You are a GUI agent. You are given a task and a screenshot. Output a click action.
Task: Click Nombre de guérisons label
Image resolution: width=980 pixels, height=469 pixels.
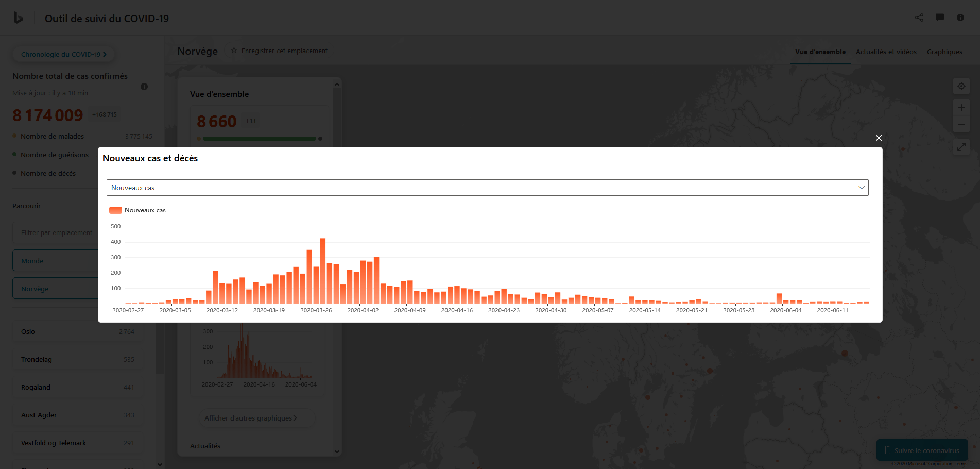point(55,155)
